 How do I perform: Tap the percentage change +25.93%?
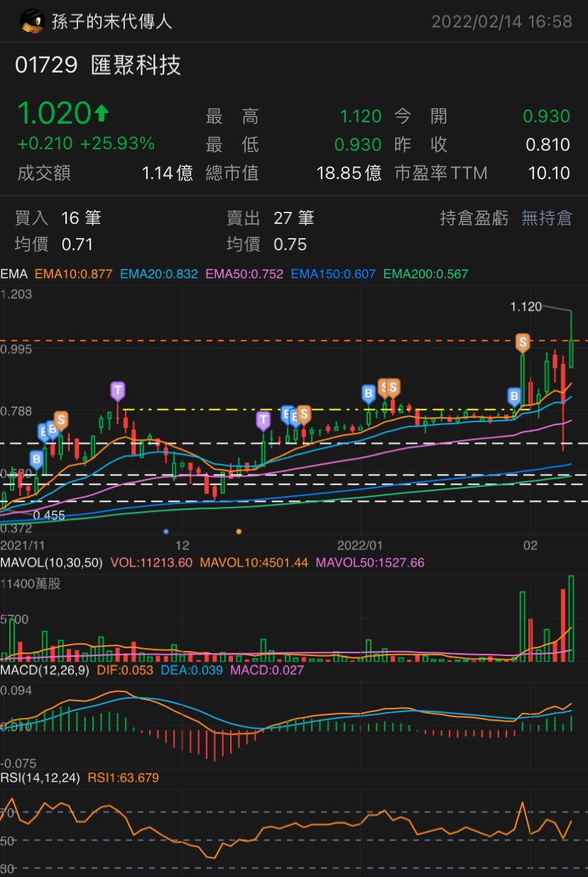(117, 144)
